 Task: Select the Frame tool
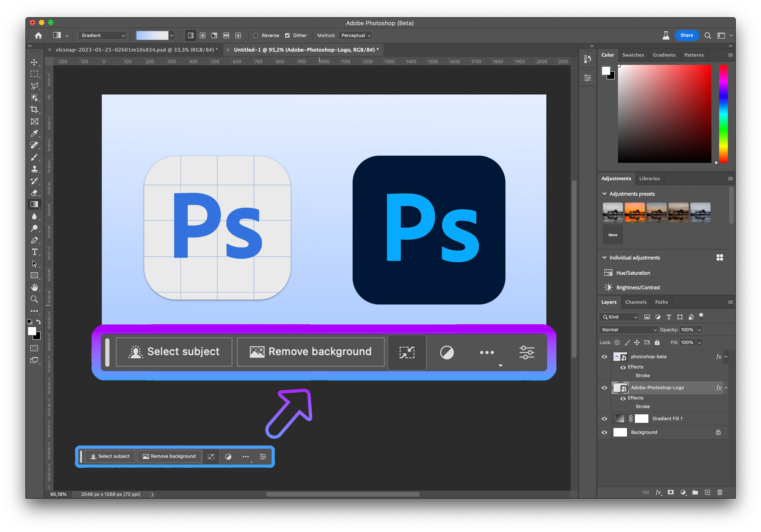tap(34, 121)
